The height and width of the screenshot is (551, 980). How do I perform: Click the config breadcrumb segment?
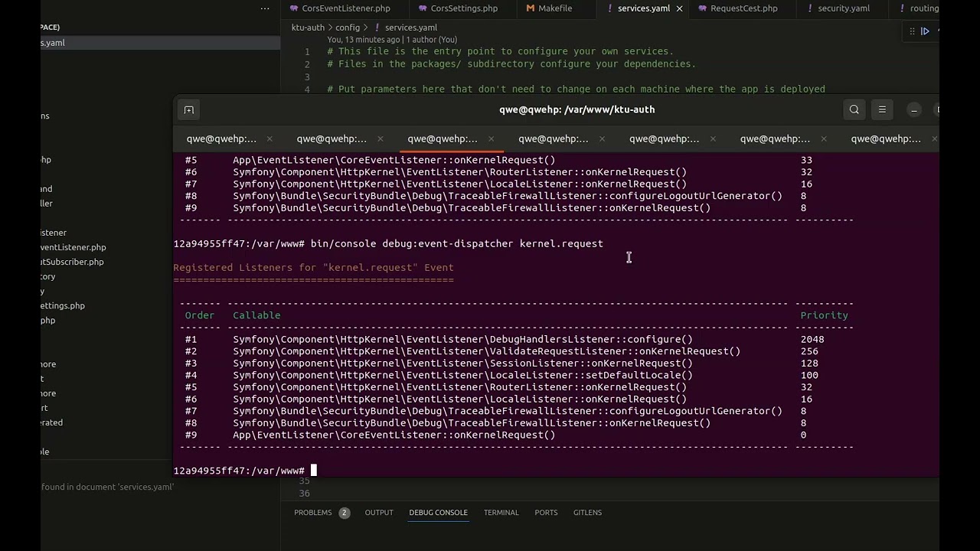(348, 28)
